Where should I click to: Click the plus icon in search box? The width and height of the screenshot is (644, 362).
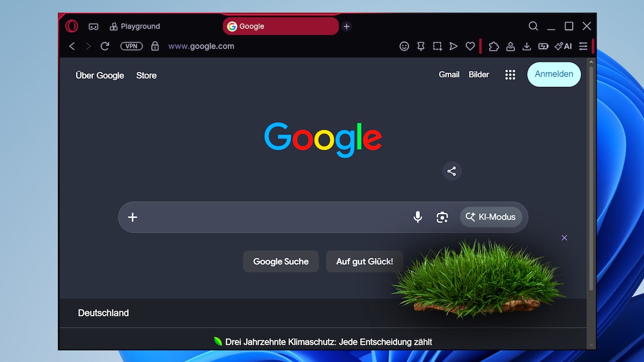point(132,217)
